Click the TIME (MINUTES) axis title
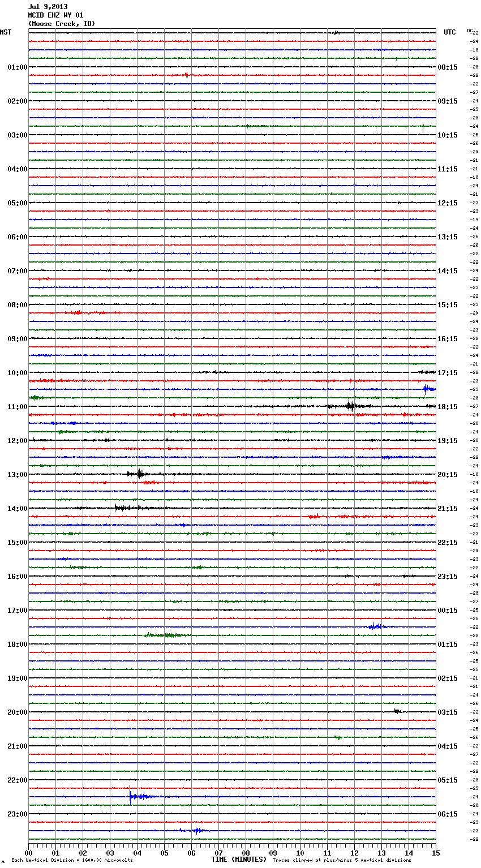Image resolution: width=481 pixels, height=868 pixels. [239, 860]
